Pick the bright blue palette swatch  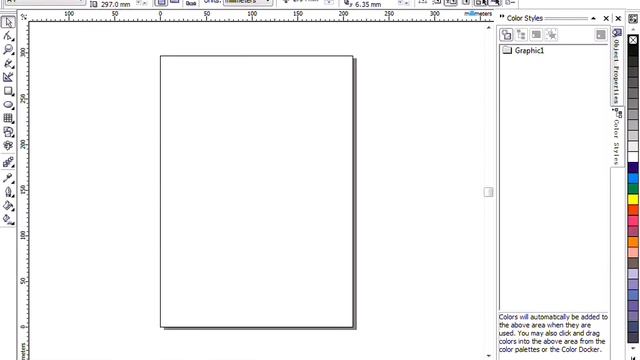(633, 178)
